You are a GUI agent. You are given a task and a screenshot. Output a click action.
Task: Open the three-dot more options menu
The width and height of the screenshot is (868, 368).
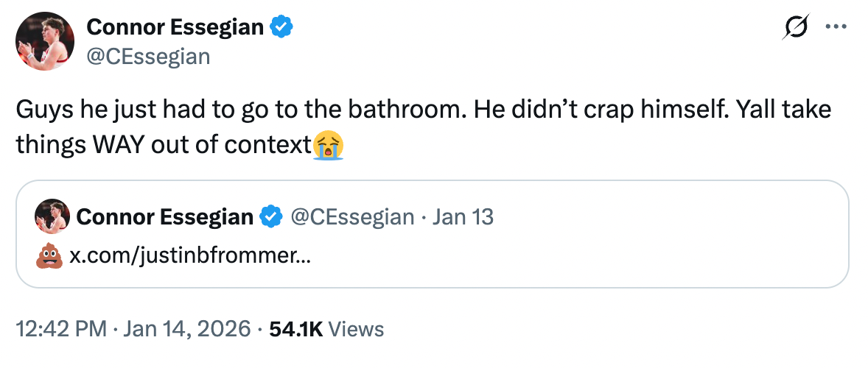pyautogui.click(x=836, y=27)
